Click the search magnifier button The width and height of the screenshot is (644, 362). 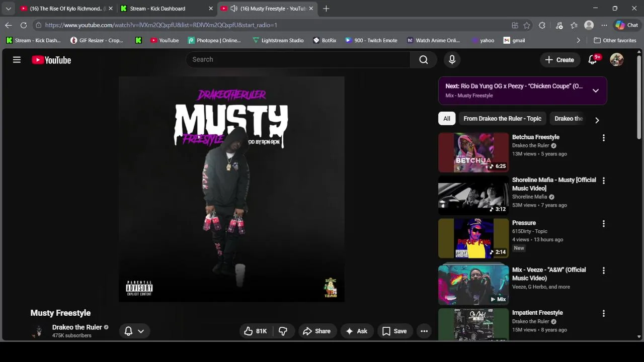click(424, 60)
